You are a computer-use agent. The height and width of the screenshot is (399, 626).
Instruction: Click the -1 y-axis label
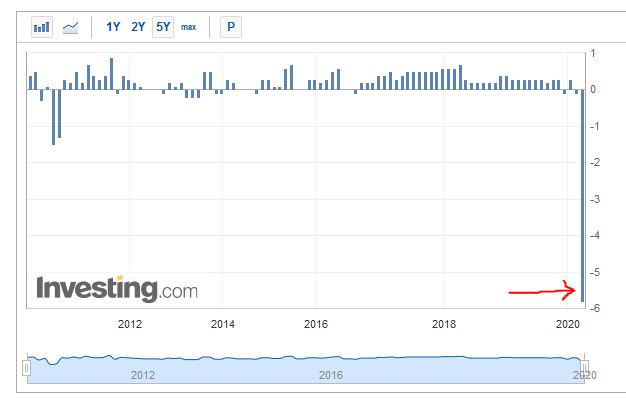[595, 127]
